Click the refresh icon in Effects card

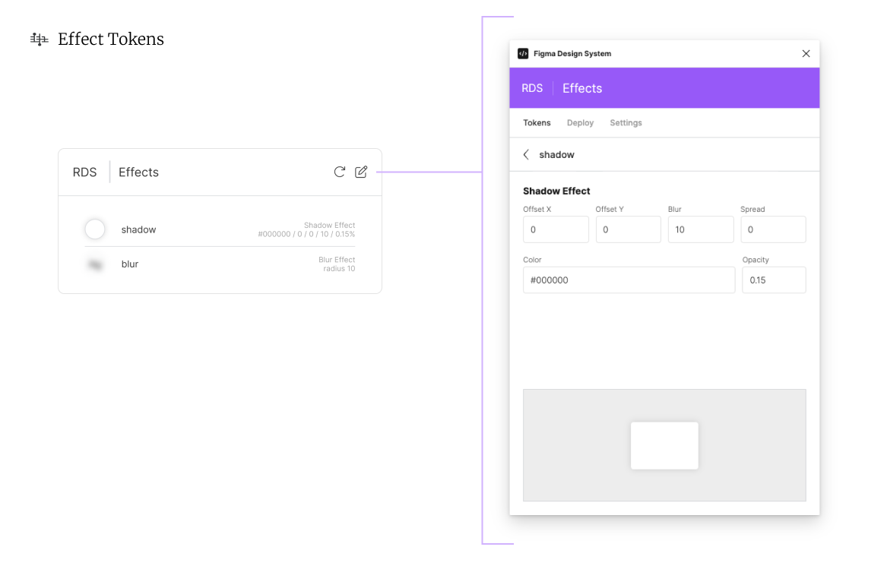tap(340, 172)
